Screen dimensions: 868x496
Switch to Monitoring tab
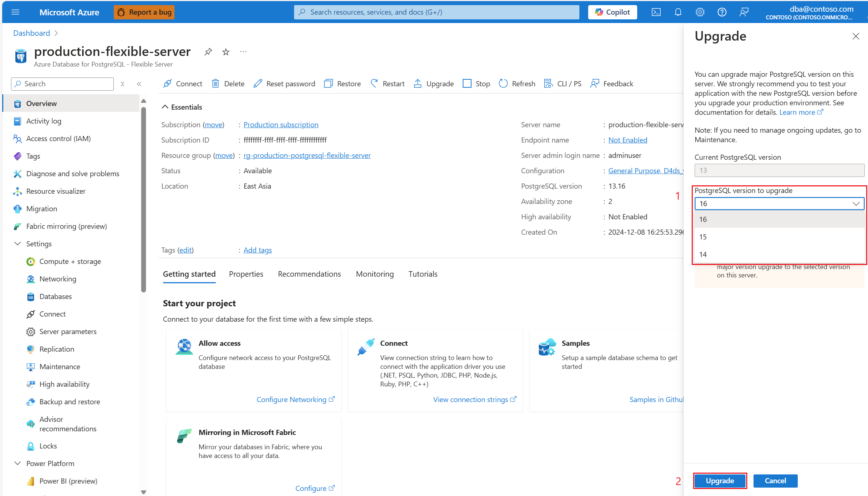click(375, 274)
